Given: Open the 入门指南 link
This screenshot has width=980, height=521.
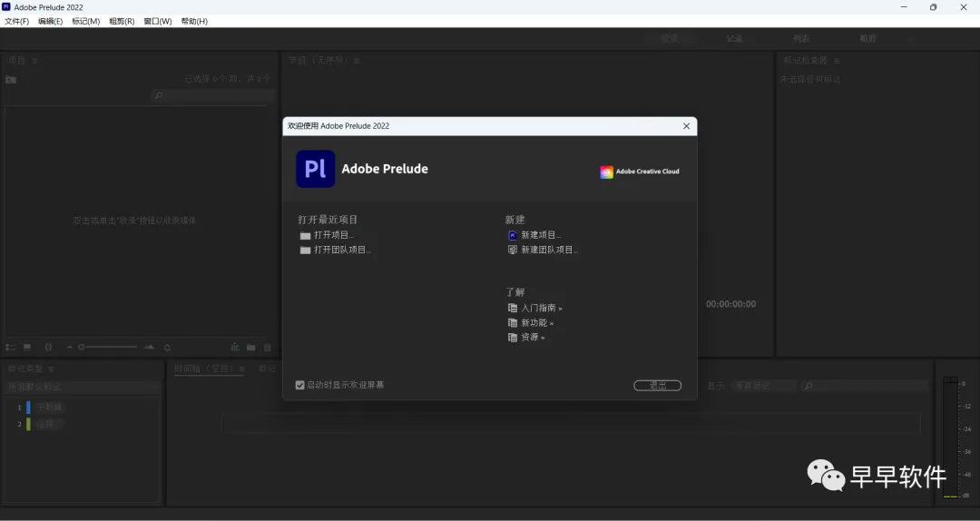Looking at the screenshot, I should pyautogui.click(x=542, y=309).
